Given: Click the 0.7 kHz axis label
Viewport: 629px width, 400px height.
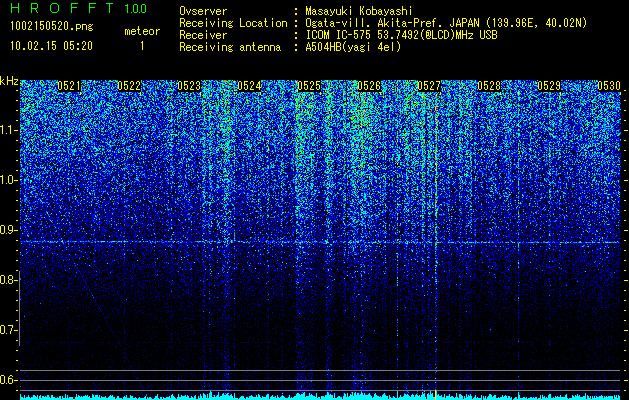Looking at the screenshot, I should pos(8,330).
